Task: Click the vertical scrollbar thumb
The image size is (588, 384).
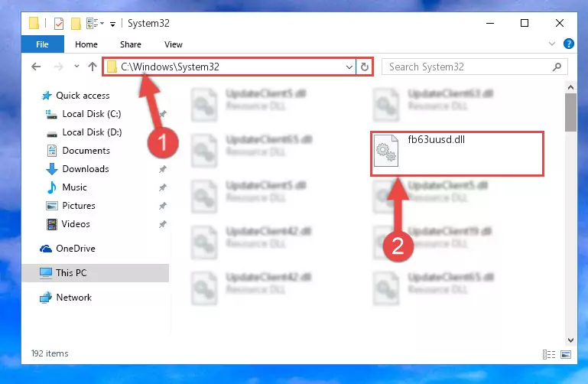Action: pos(570,112)
